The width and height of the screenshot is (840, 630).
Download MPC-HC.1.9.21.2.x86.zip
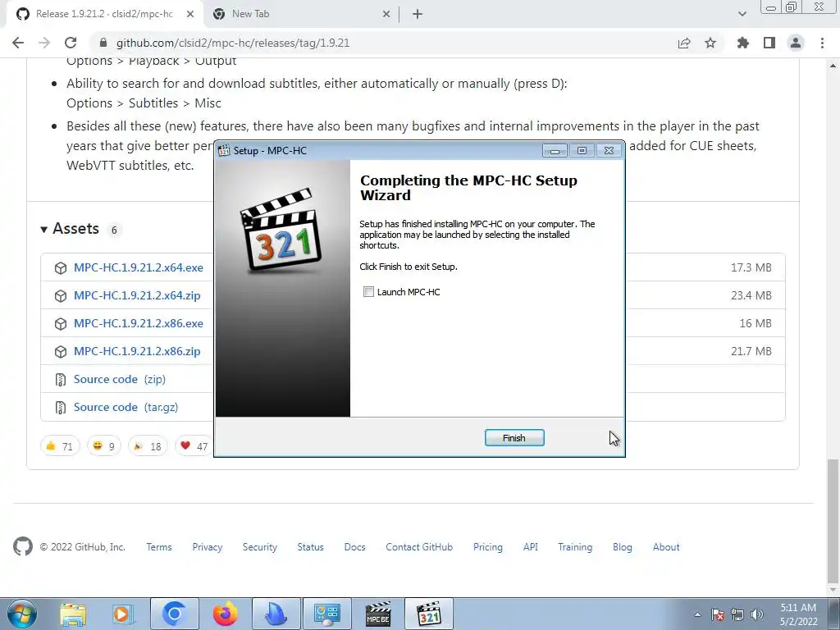coord(137,351)
